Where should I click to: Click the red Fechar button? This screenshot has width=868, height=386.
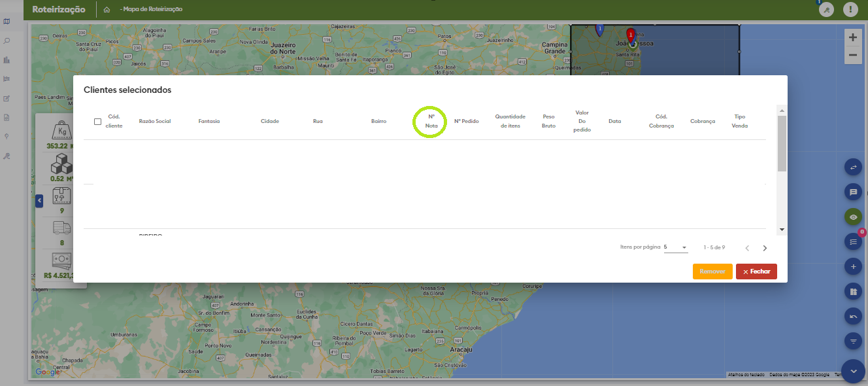[756, 272]
